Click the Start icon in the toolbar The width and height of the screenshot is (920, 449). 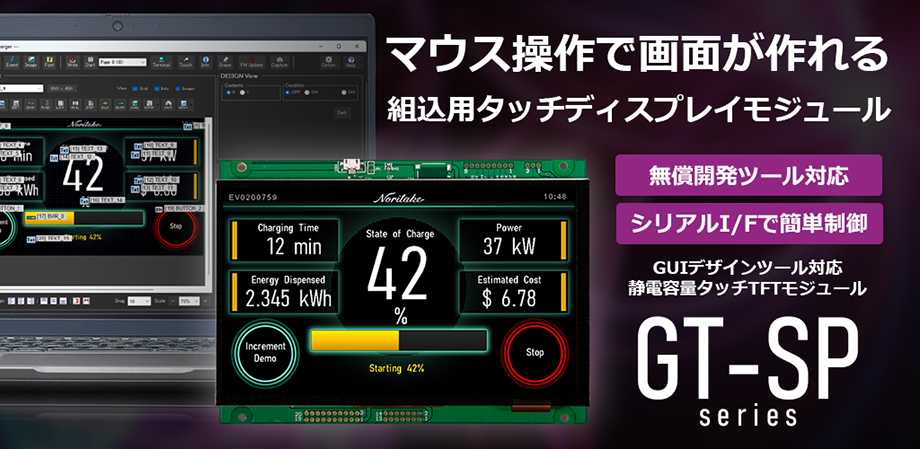tap(90, 62)
